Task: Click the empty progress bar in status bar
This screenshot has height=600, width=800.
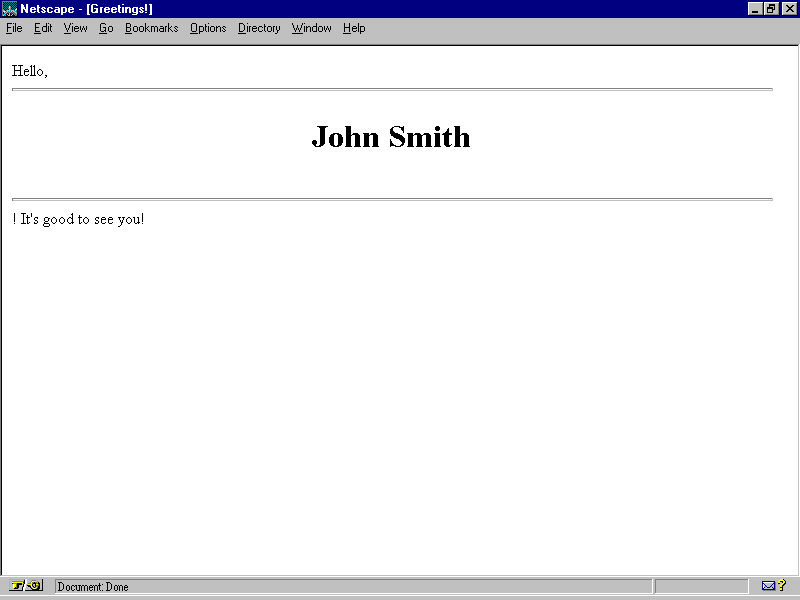Action: coord(701,587)
